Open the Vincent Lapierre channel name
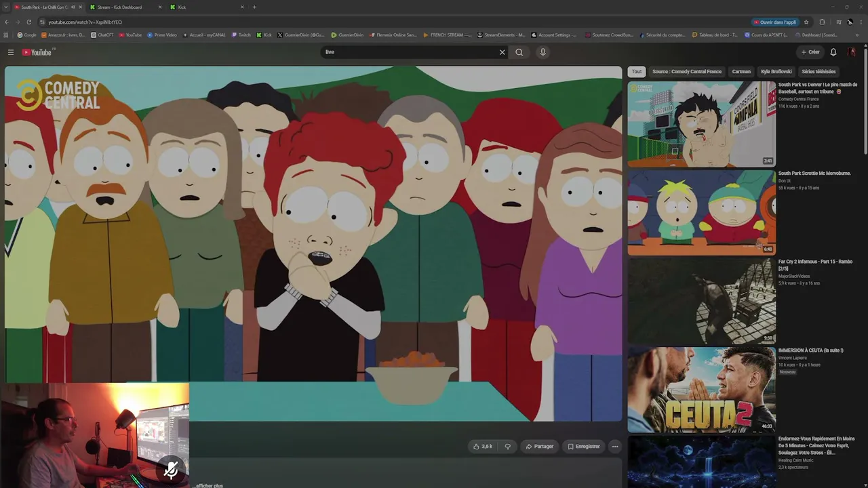Image resolution: width=868 pixels, height=488 pixels. pos(793,358)
